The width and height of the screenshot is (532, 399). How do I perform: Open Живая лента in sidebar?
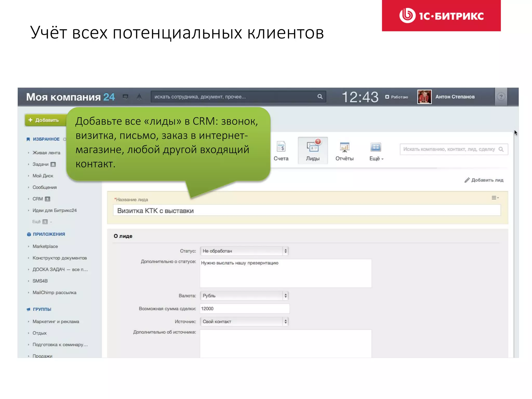coord(46,153)
